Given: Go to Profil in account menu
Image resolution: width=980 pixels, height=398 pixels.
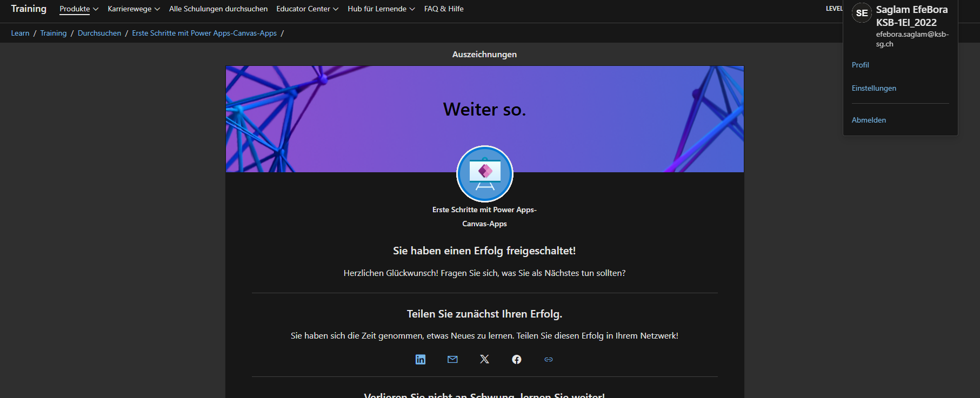Looking at the screenshot, I should tap(860, 65).
